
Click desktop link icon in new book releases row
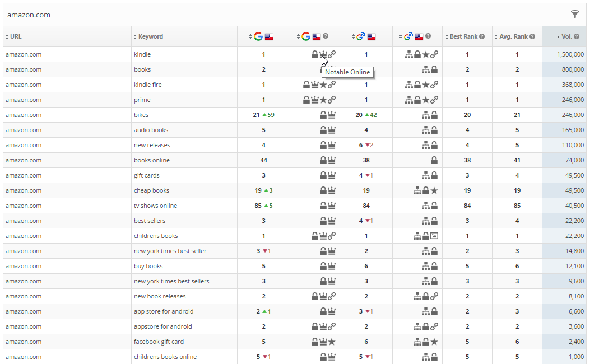click(332, 296)
